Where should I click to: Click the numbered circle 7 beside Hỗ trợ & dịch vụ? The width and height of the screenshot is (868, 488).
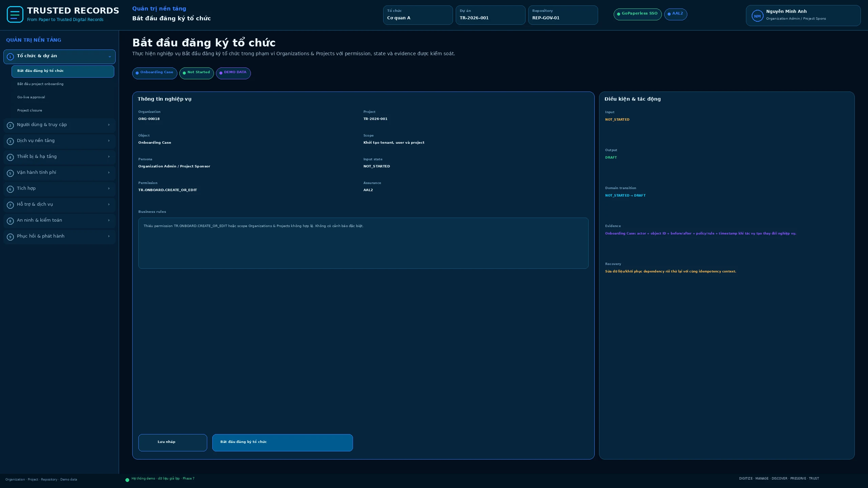pyautogui.click(x=10, y=205)
